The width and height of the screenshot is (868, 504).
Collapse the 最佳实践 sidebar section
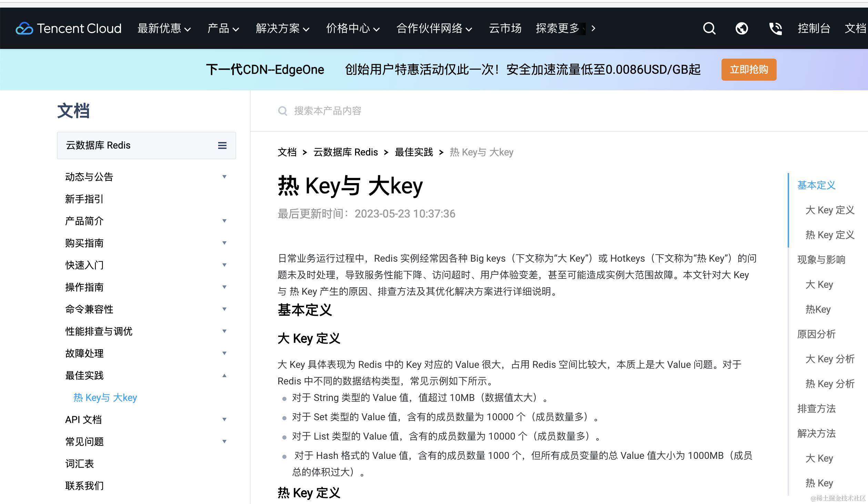point(224,375)
